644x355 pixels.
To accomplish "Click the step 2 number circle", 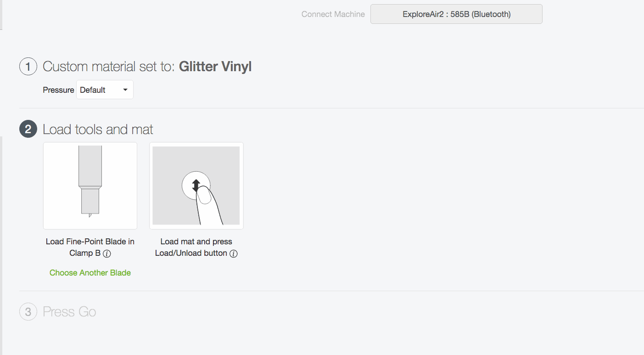I will click(28, 130).
